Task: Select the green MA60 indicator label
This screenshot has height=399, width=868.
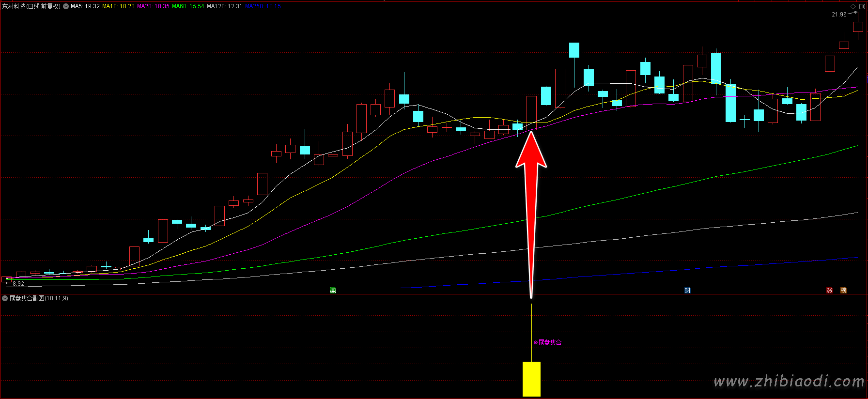Action: tap(188, 6)
